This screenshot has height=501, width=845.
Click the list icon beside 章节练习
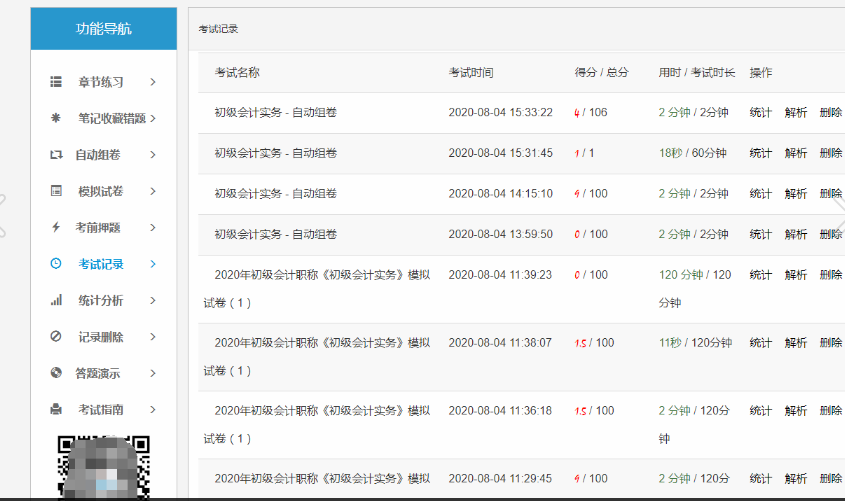click(56, 82)
